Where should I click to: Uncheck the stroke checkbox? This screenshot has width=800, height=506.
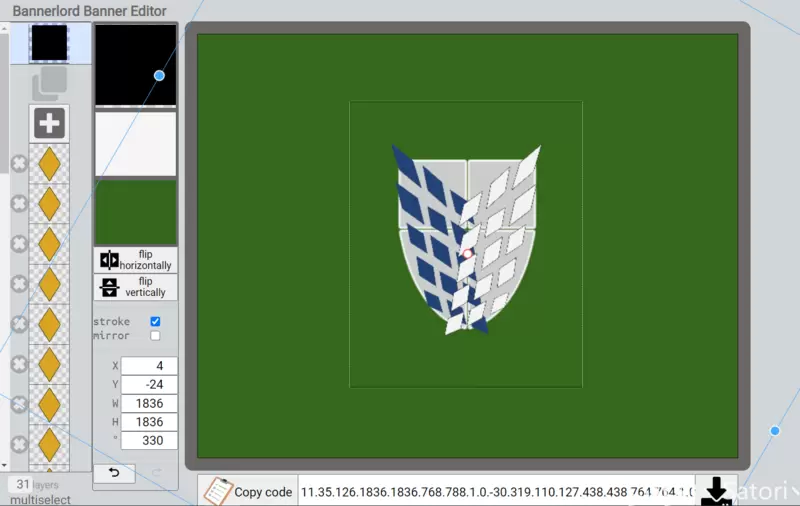pos(155,321)
